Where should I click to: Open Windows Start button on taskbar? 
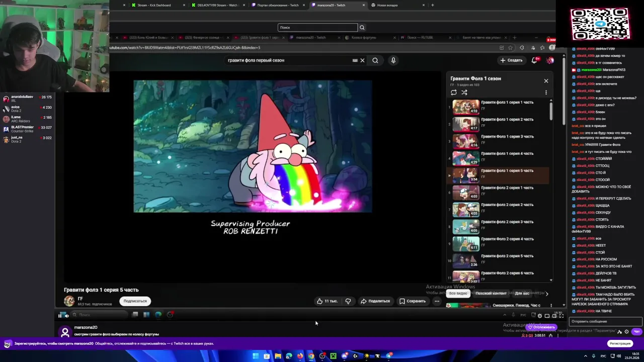click(256, 356)
